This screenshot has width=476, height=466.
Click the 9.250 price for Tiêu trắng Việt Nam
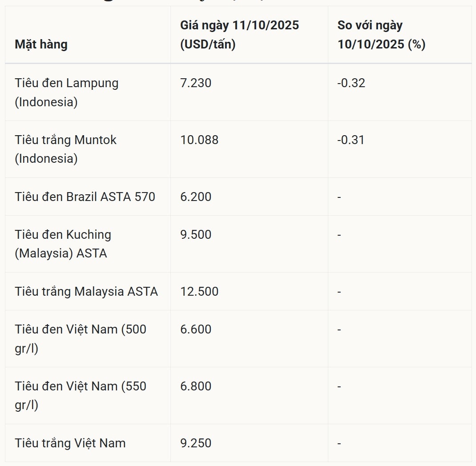(x=196, y=443)
